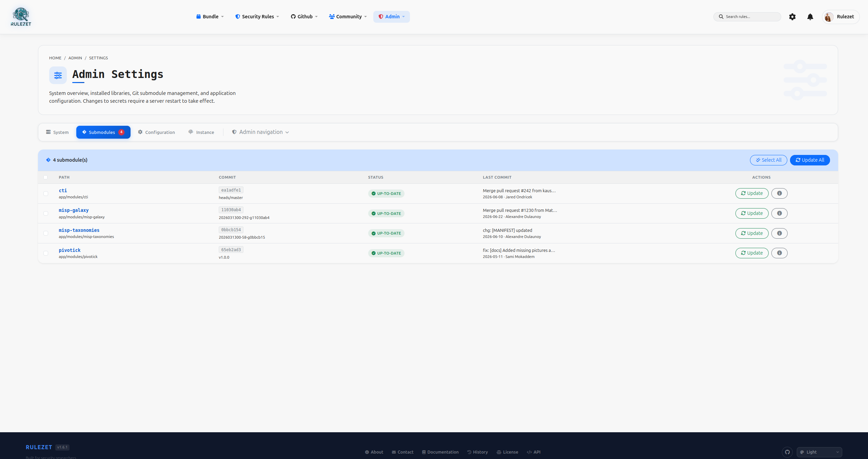Click the search magnifier icon
The height and width of the screenshot is (459, 868).
[x=721, y=17]
